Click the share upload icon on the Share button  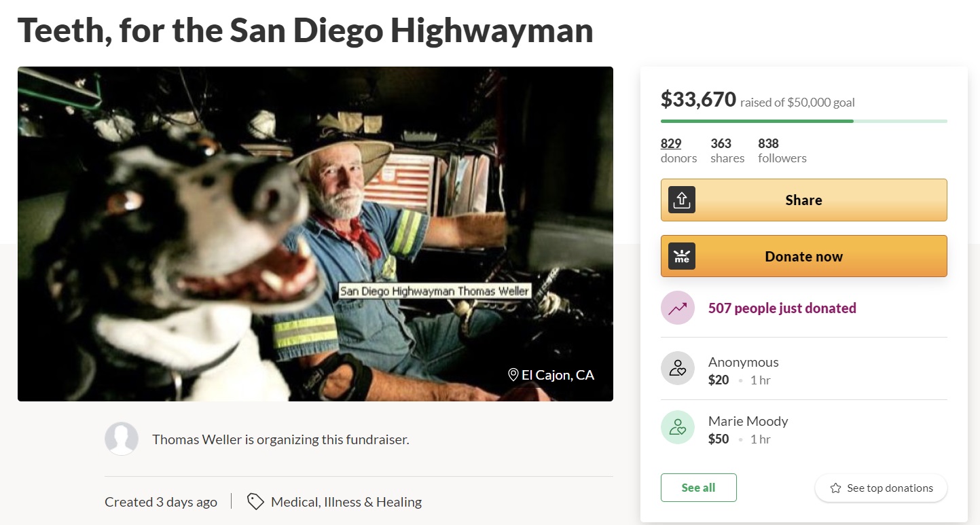click(x=682, y=200)
